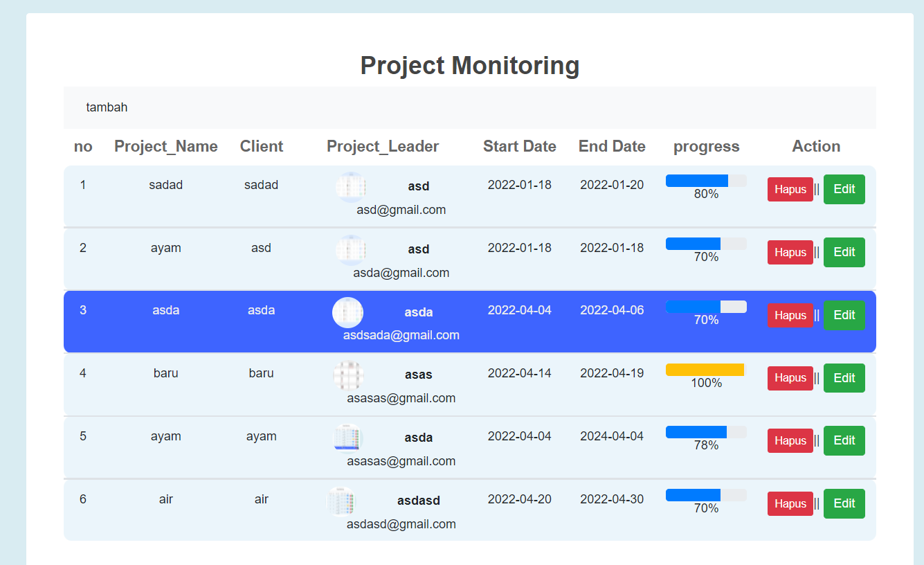
Task: Click the no column header
Action: click(x=83, y=146)
